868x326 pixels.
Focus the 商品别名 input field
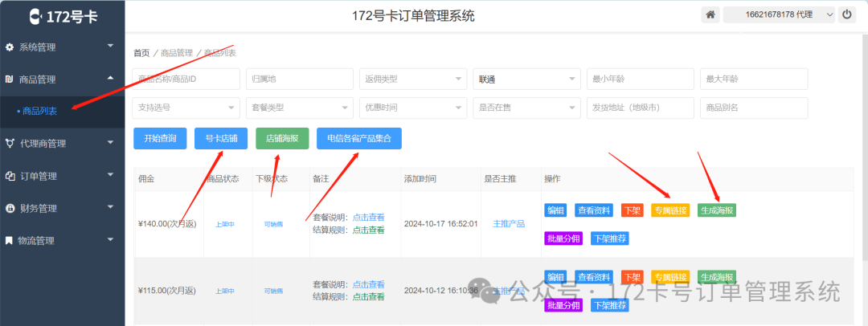[754, 108]
